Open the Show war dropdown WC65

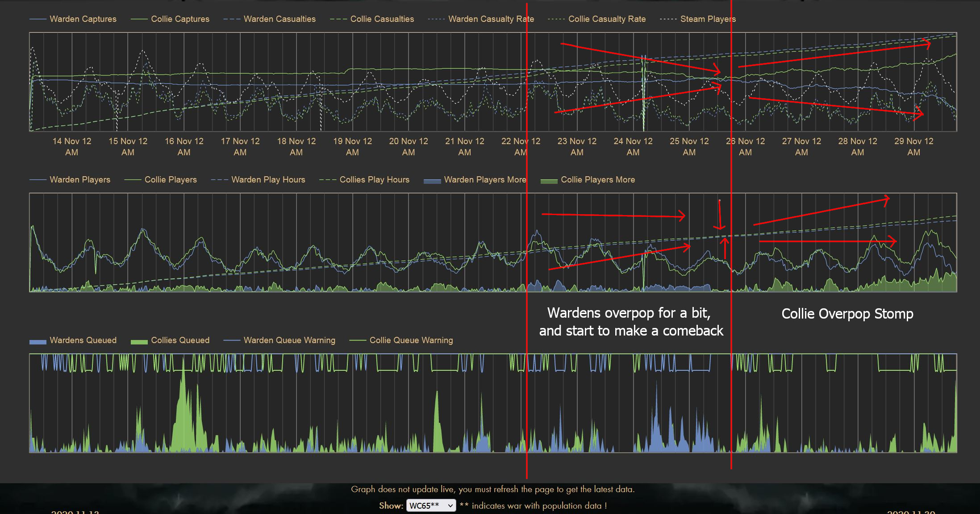click(431, 506)
